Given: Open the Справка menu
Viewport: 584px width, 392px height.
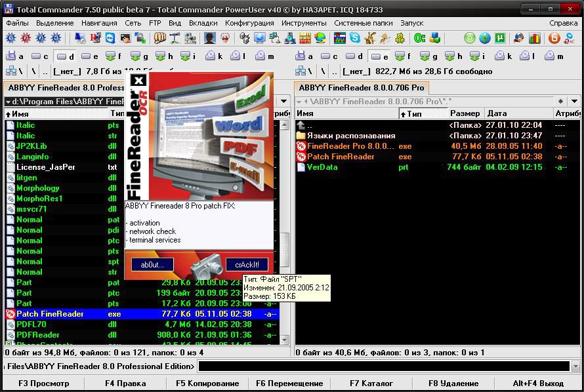Looking at the screenshot, I should coord(563,23).
